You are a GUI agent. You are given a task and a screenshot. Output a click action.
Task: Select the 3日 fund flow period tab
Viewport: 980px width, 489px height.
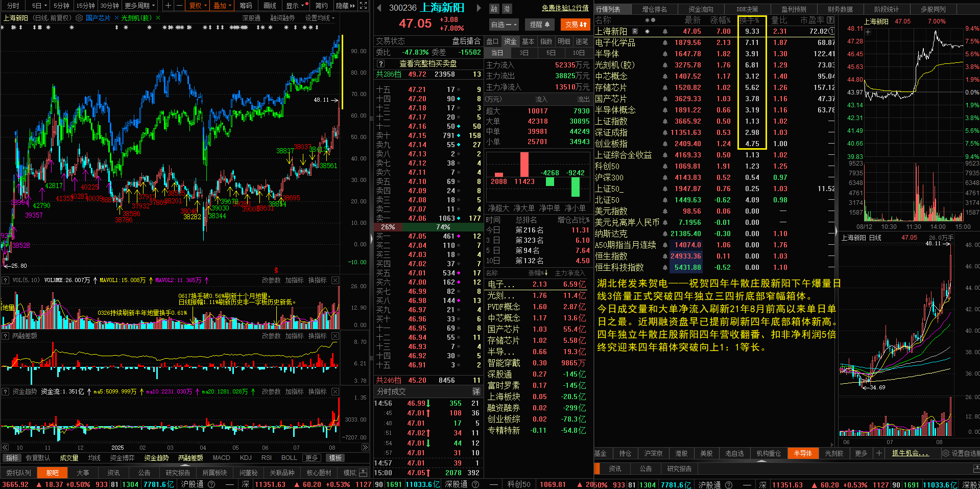pyautogui.click(x=524, y=53)
